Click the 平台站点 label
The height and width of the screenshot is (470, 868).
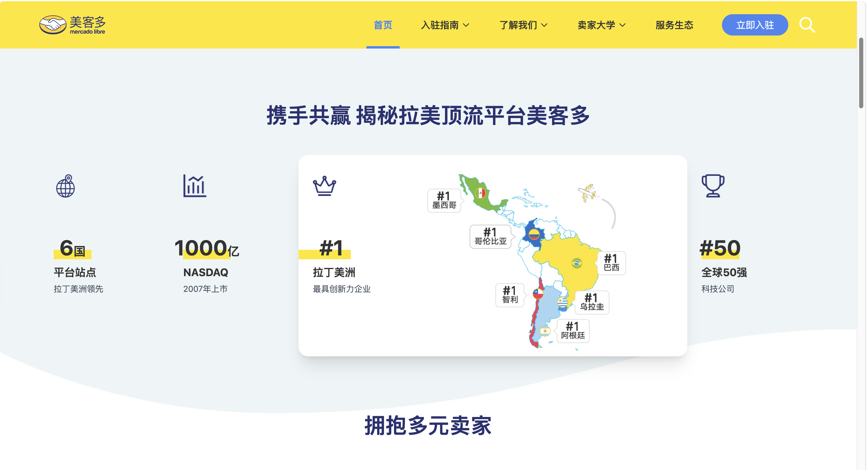[75, 272]
